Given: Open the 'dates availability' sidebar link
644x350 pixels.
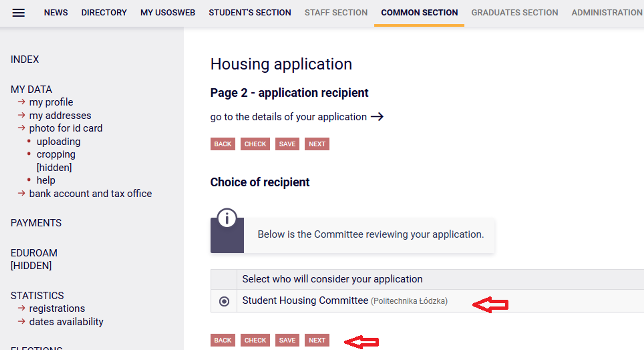Looking at the screenshot, I should (66, 321).
